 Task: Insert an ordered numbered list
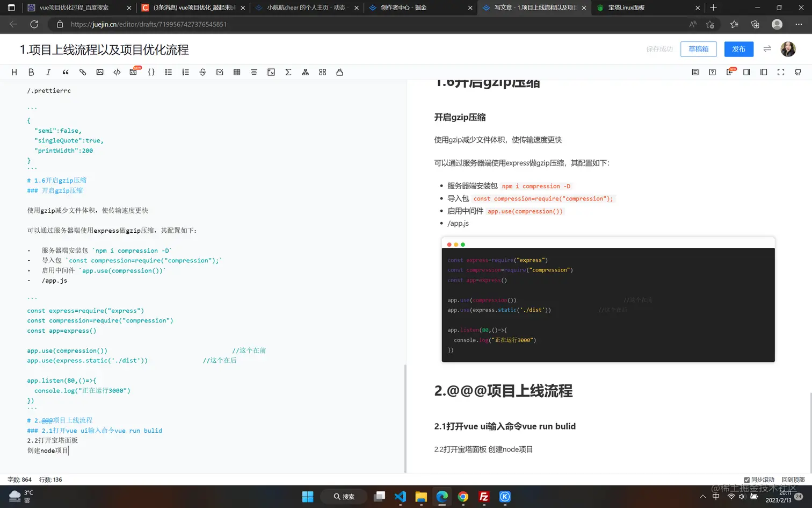(x=186, y=72)
